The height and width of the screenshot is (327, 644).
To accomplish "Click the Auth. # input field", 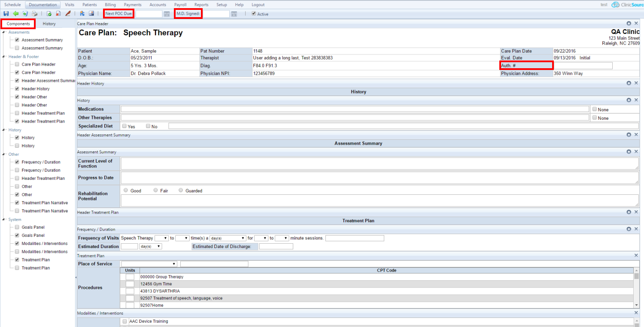I will [583, 66].
